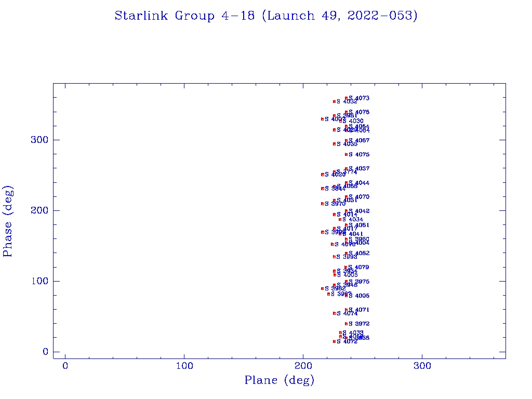The height and width of the screenshot is (399, 532).
Task: Click the 300 tick label on Plane axis
Action: 422,366
